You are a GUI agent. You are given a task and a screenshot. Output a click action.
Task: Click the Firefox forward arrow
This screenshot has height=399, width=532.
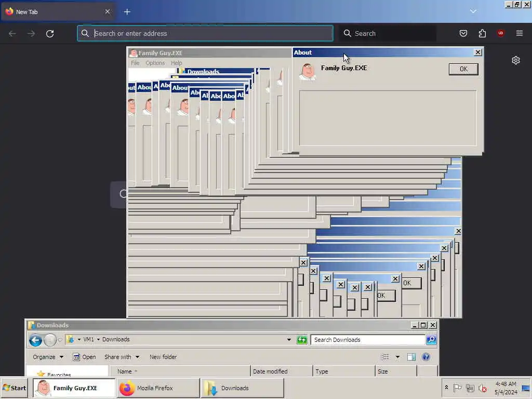31,34
